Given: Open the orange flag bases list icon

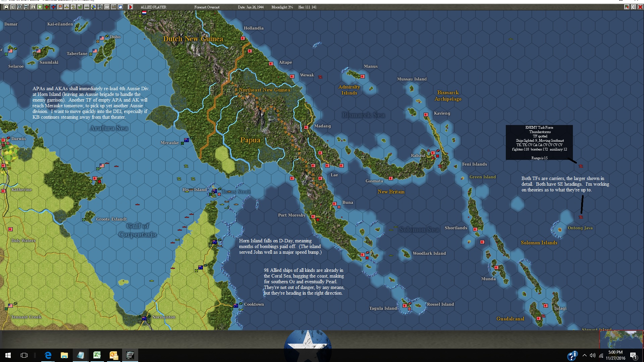Looking at the screenshot, I should (60, 7).
